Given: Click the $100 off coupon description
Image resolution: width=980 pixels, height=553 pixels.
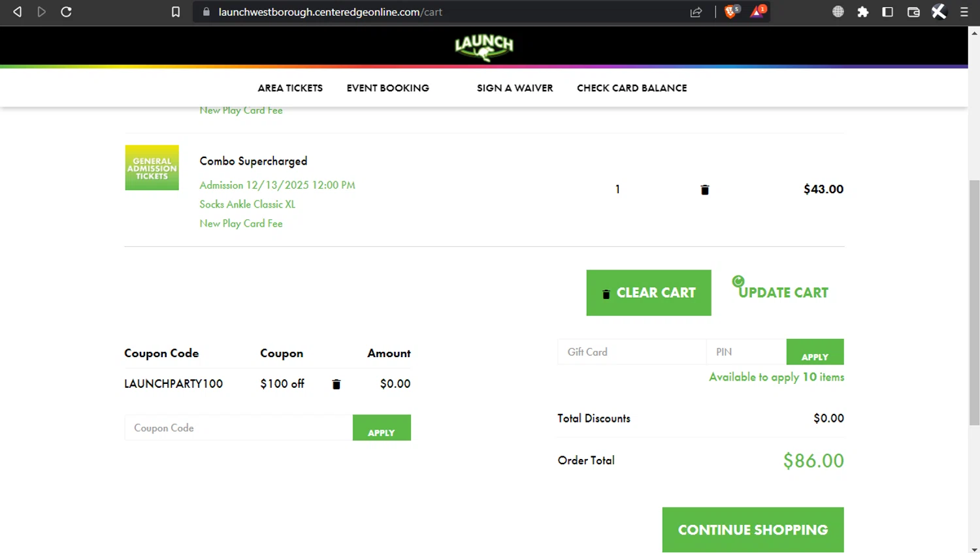Looking at the screenshot, I should [x=282, y=384].
